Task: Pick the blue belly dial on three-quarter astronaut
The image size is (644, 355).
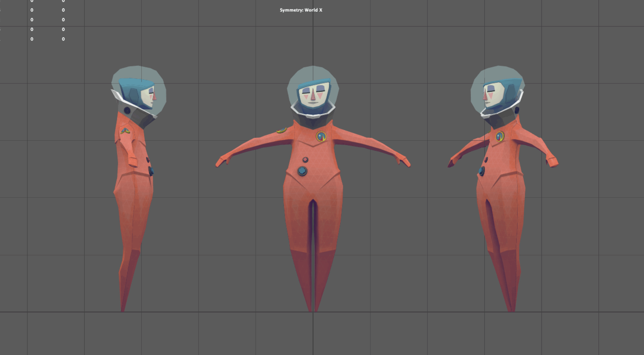Action: [x=481, y=171]
